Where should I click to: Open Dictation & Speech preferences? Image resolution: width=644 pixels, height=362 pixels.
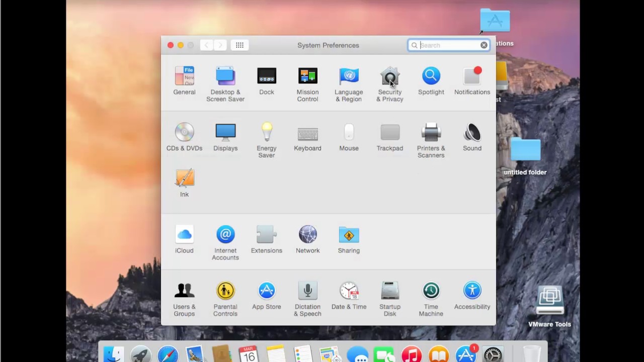307,299
